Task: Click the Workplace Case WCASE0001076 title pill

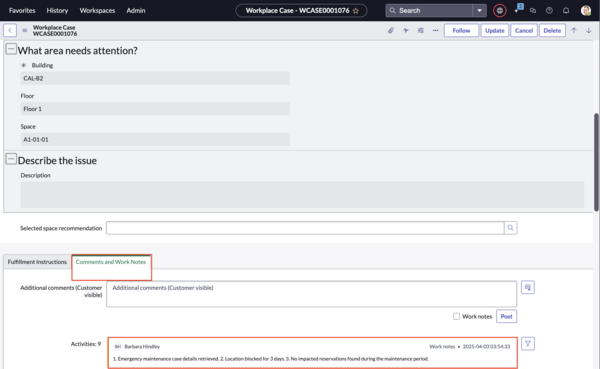Action: tap(301, 10)
